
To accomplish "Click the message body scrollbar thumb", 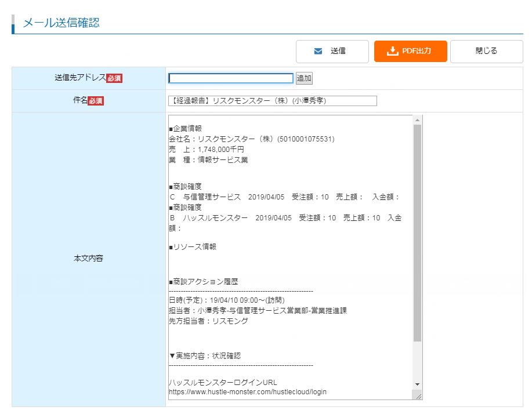I will click(x=417, y=232).
